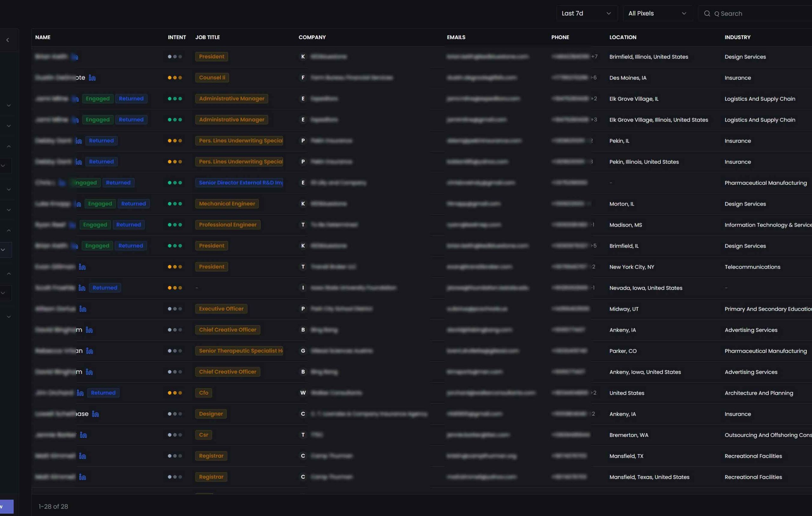This screenshot has height=516, width=812.
Task: Click Returned tag in Cfo row
Action: (x=103, y=393)
